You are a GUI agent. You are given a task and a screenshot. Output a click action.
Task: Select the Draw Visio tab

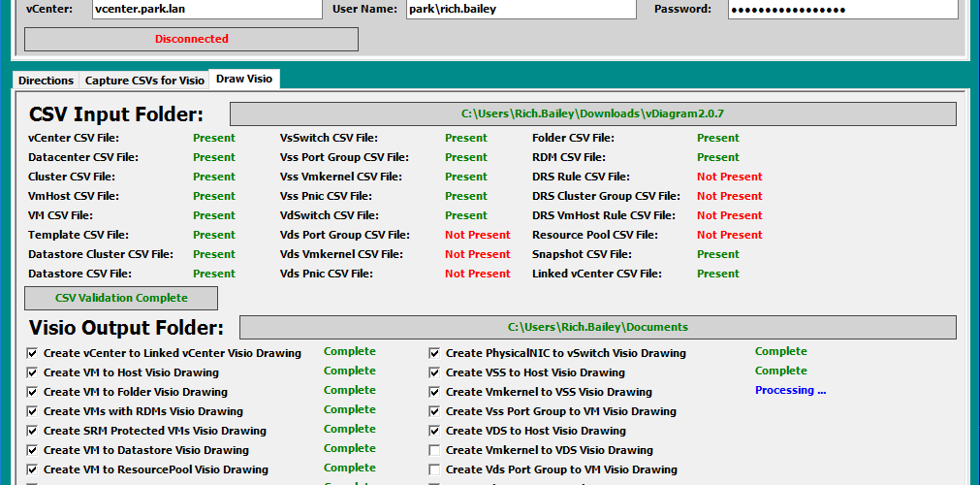(244, 79)
